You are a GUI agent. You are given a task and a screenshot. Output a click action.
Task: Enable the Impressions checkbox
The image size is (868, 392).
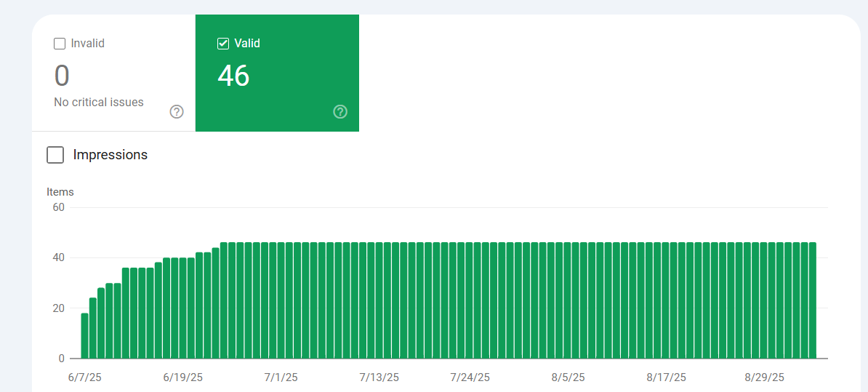pos(55,155)
